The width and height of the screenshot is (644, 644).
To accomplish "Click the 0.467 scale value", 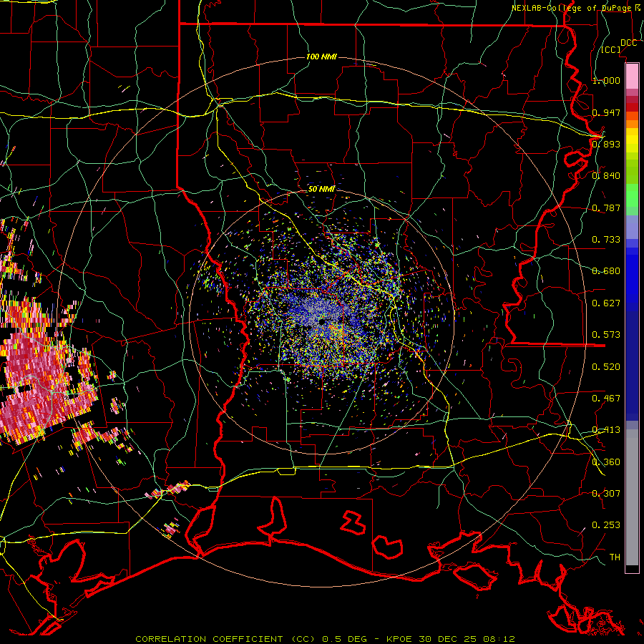I will [x=606, y=399].
